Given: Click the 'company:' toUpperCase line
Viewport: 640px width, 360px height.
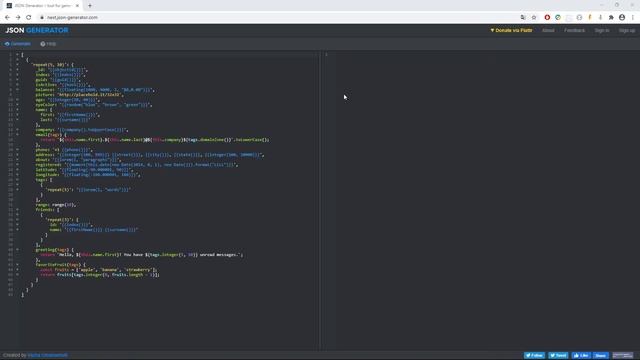Looking at the screenshot, I should (82, 129).
